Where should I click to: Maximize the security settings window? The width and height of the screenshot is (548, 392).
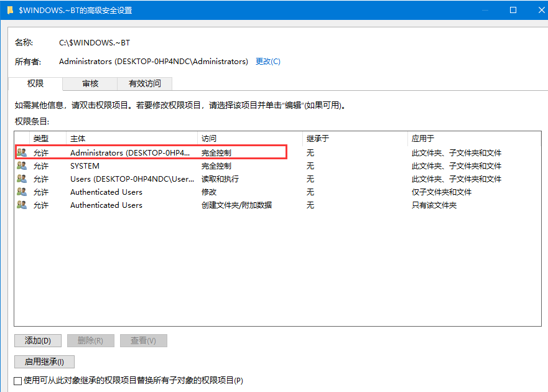(513, 11)
